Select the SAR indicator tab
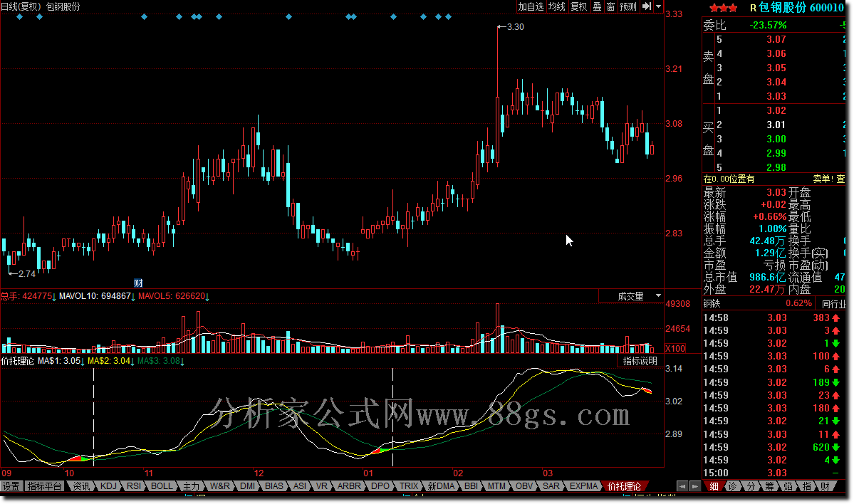The image size is (854, 504). click(x=551, y=486)
